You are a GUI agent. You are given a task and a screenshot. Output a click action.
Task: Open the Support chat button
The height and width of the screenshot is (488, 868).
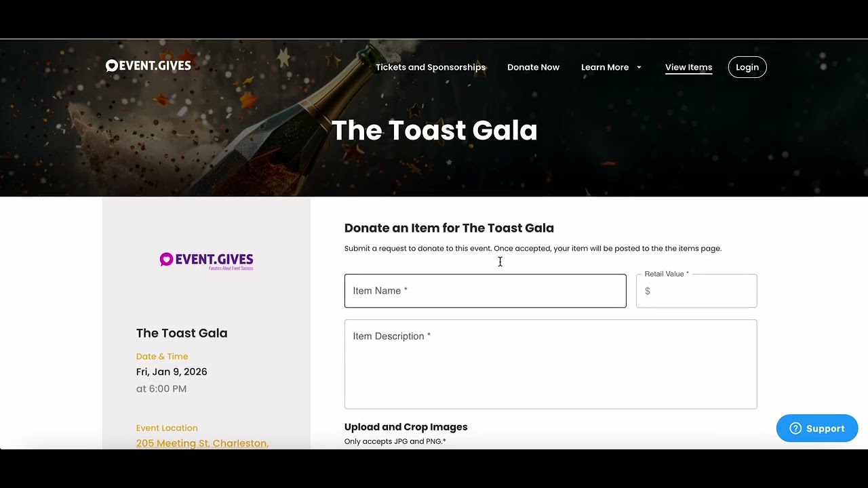click(x=817, y=428)
